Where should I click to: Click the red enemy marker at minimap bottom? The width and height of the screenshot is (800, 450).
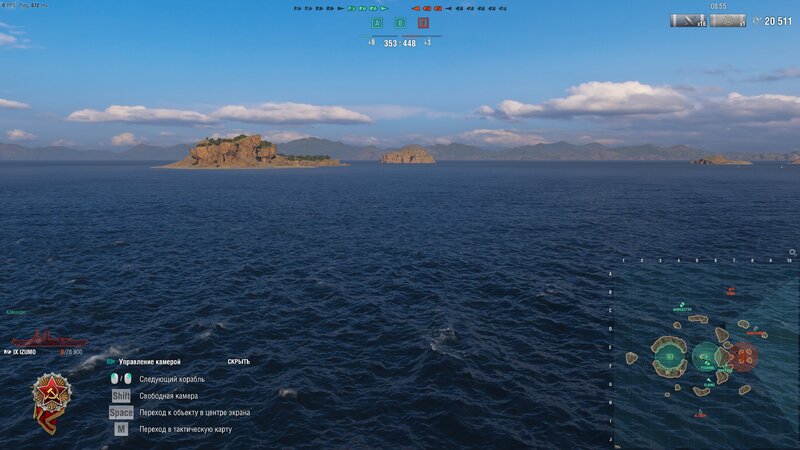click(x=700, y=414)
